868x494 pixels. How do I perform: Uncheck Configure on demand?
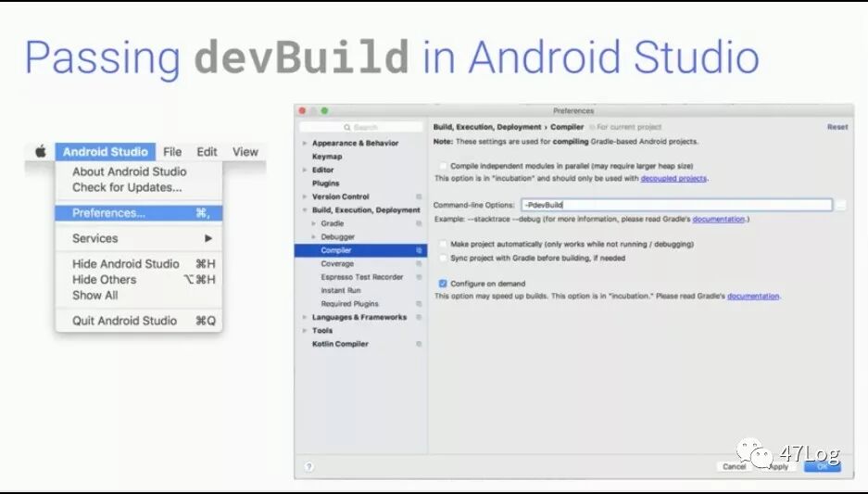click(443, 284)
